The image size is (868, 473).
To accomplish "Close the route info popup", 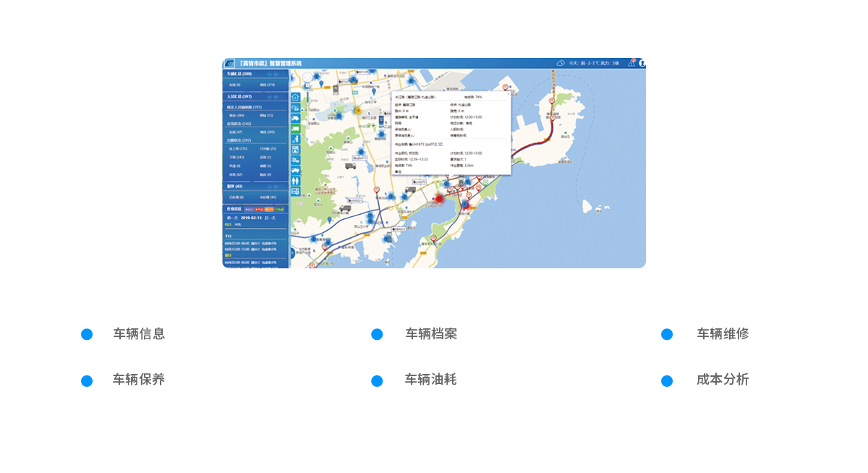I will pos(509,94).
